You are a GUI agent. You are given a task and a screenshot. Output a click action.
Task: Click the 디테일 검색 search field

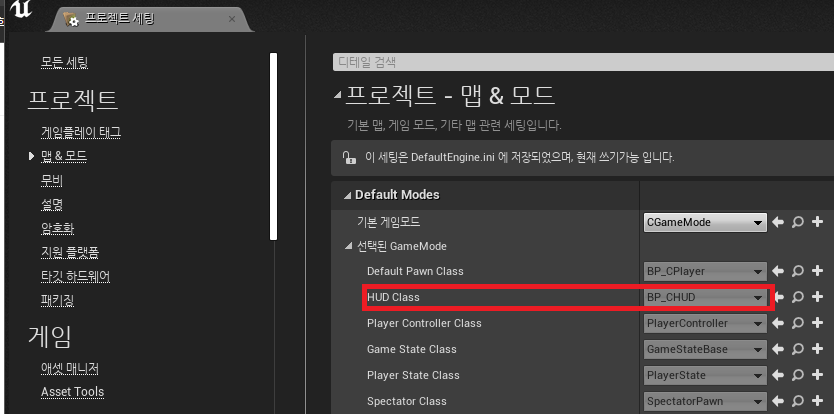pyautogui.click(x=583, y=62)
